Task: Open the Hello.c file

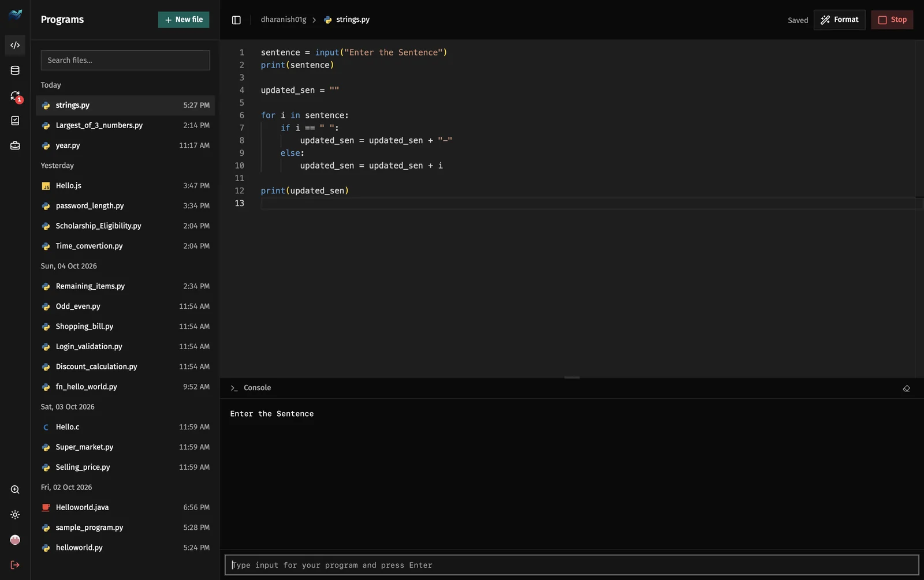Action: [125, 427]
